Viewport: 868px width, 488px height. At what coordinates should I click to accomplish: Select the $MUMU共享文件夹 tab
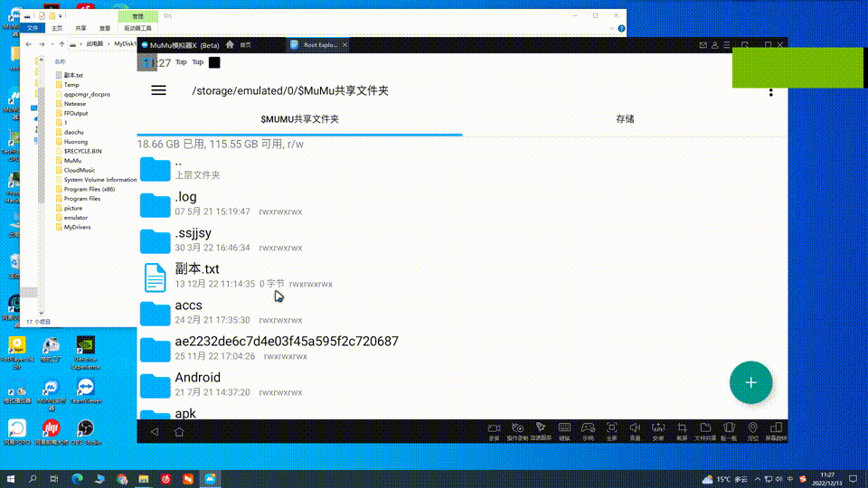tap(299, 119)
